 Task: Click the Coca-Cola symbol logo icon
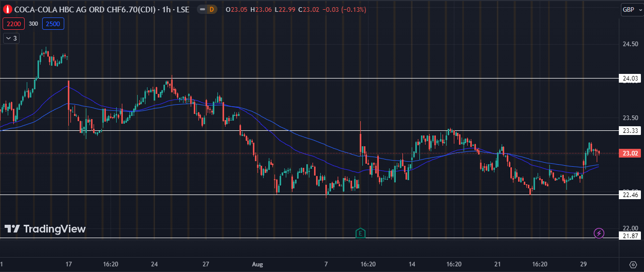[8, 9]
